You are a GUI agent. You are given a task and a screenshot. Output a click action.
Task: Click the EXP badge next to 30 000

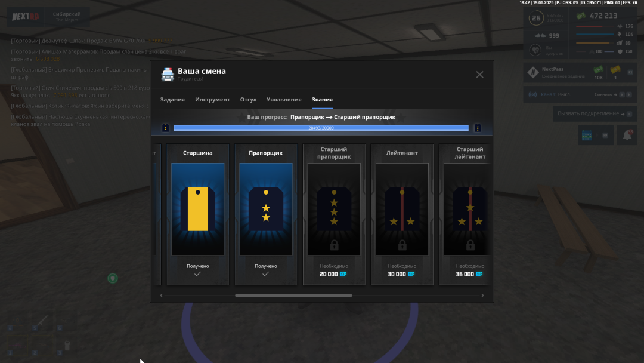click(x=411, y=274)
